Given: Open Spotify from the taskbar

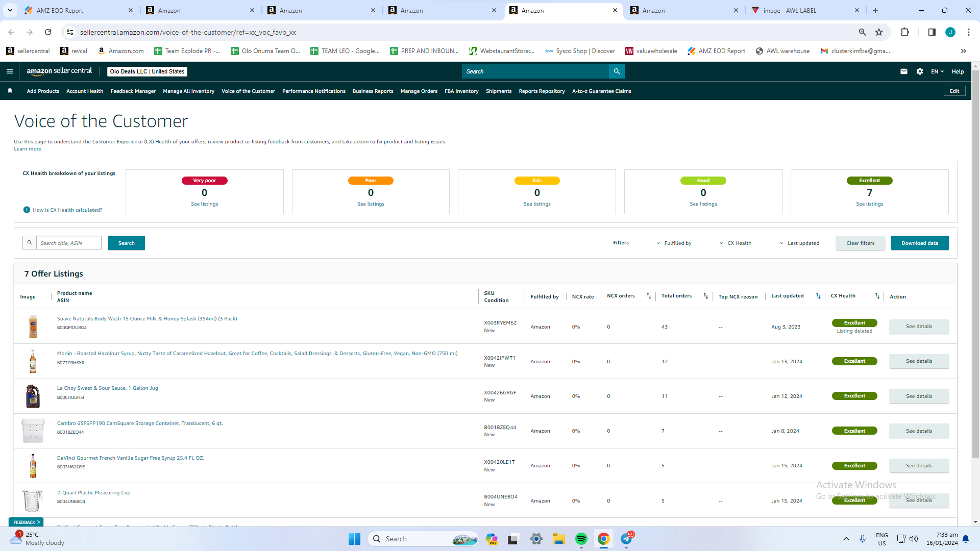Looking at the screenshot, I should 581,539.
